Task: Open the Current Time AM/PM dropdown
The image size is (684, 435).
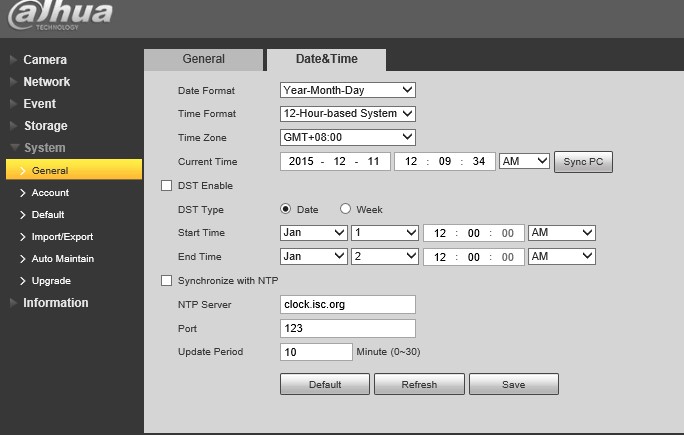Action: click(x=524, y=161)
